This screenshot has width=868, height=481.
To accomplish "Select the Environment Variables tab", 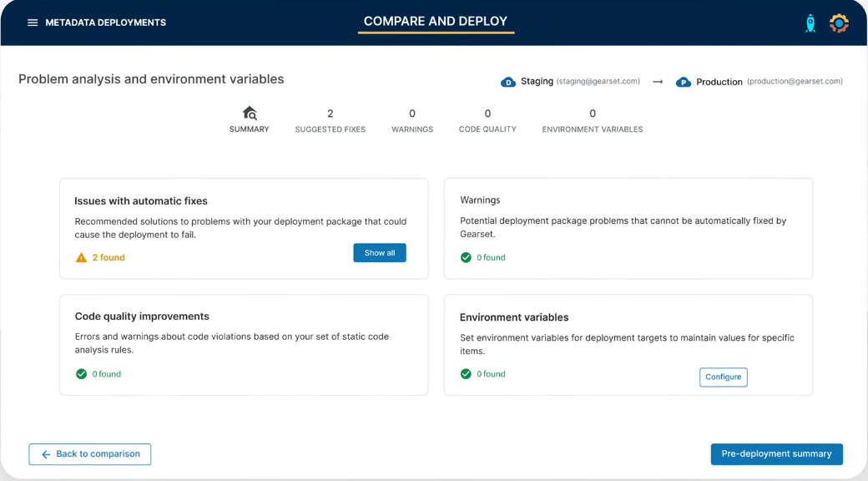I will click(593, 121).
